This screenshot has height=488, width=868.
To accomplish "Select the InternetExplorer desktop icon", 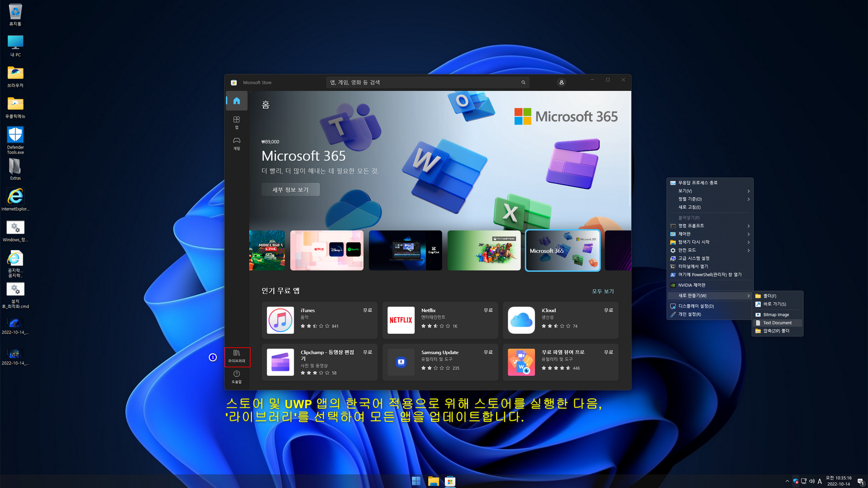I will (15, 200).
